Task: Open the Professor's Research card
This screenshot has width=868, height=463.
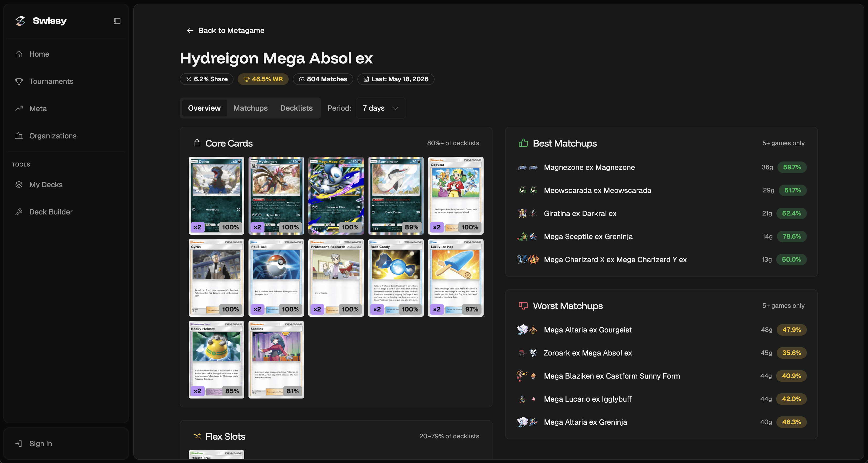Action: (336, 278)
